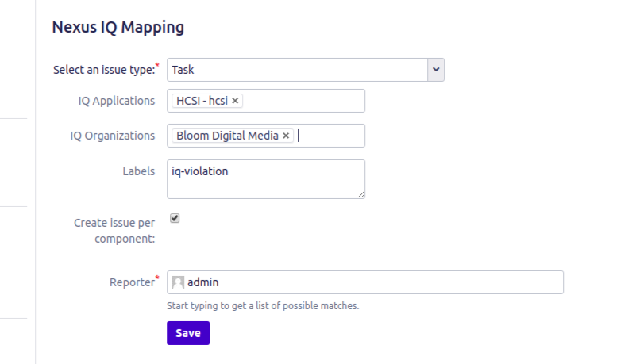Click the Create issue per component label
The width and height of the screenshot is (640, 364).
point(114,230)
